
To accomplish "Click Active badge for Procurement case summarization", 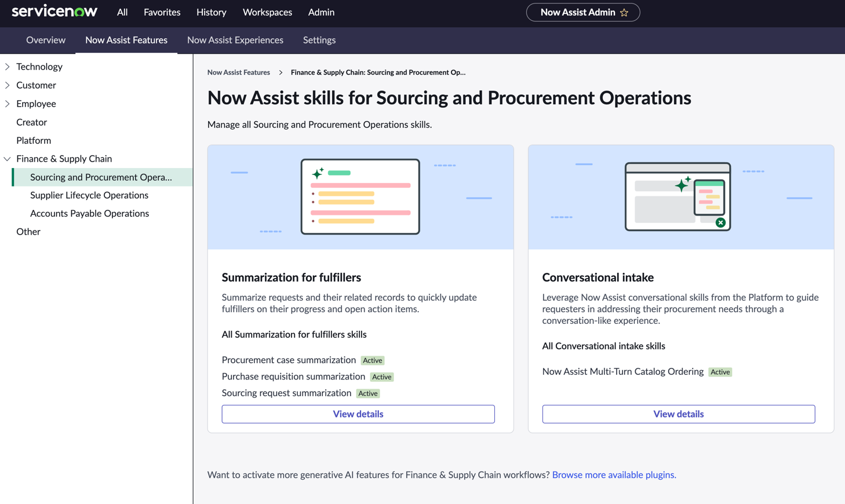I will point(373,360).
